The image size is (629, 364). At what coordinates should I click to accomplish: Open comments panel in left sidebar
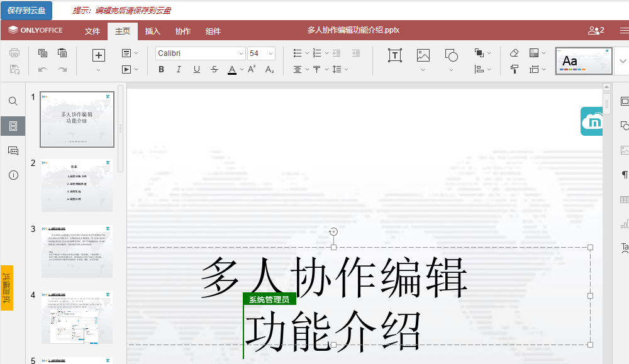[x=13, y=151]
